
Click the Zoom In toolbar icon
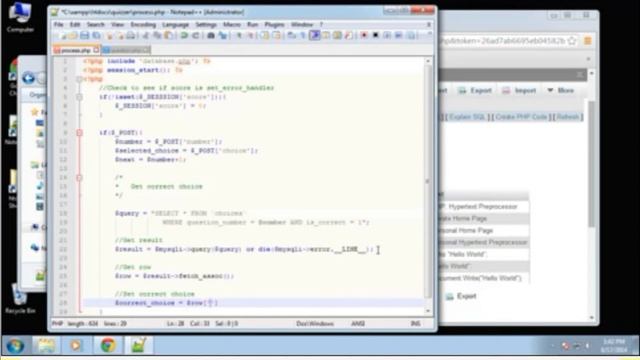(239, 36)
